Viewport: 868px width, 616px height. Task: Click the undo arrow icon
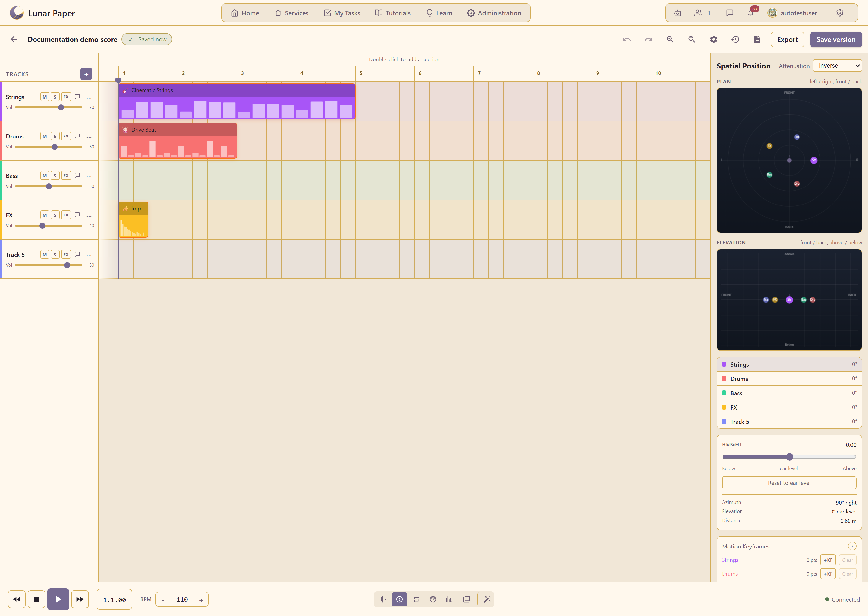627,39
